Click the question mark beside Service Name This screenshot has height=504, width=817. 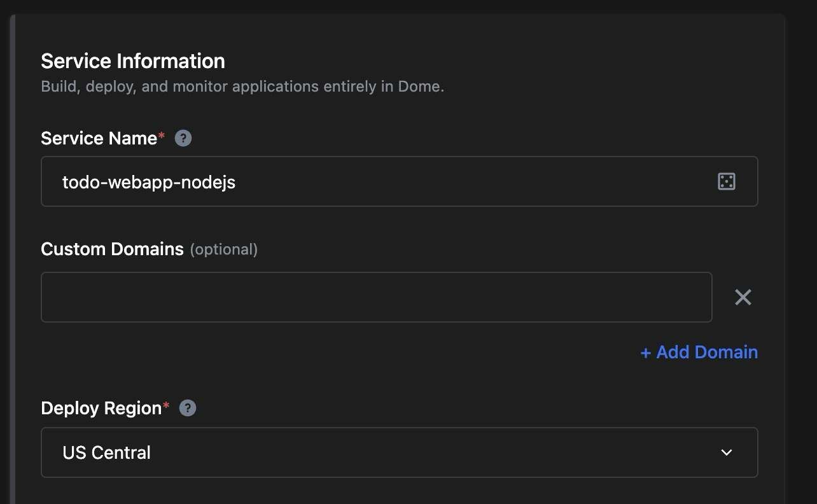click(x=183, y=137)
